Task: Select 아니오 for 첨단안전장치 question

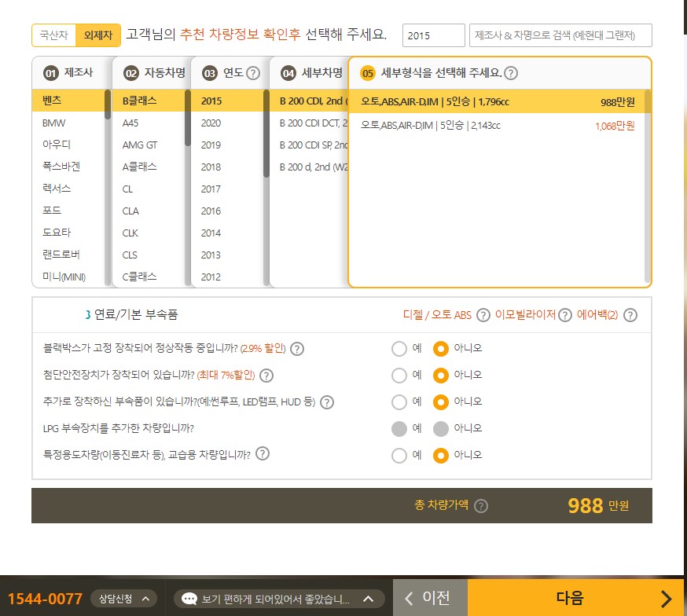Action: point(441,376)
